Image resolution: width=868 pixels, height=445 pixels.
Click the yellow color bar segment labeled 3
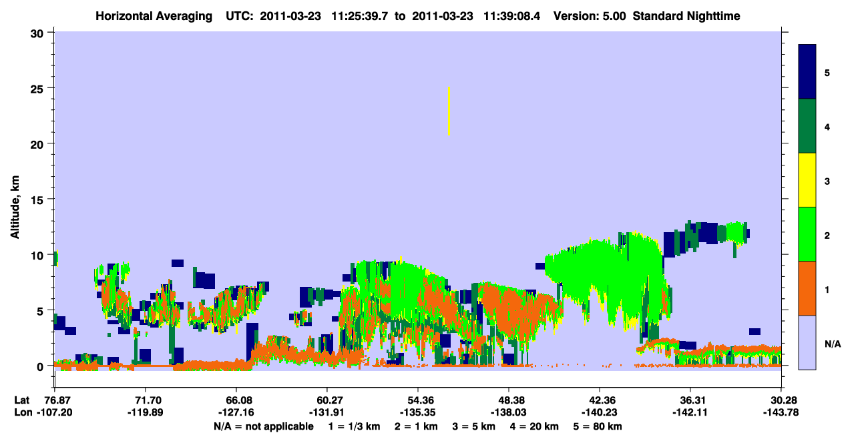click(807, 180)
